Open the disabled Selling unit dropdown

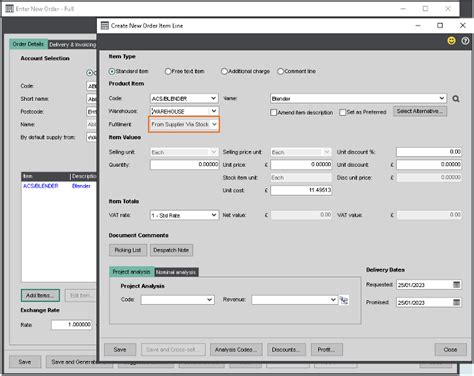click(214, 152)
